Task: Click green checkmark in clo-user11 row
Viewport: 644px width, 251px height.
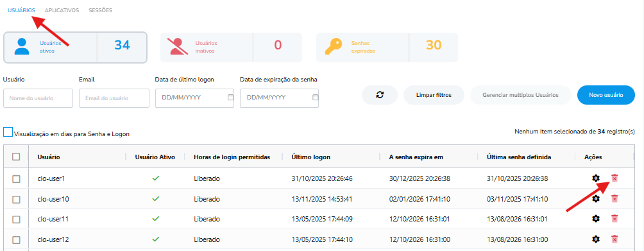Action: coord(155,218)
